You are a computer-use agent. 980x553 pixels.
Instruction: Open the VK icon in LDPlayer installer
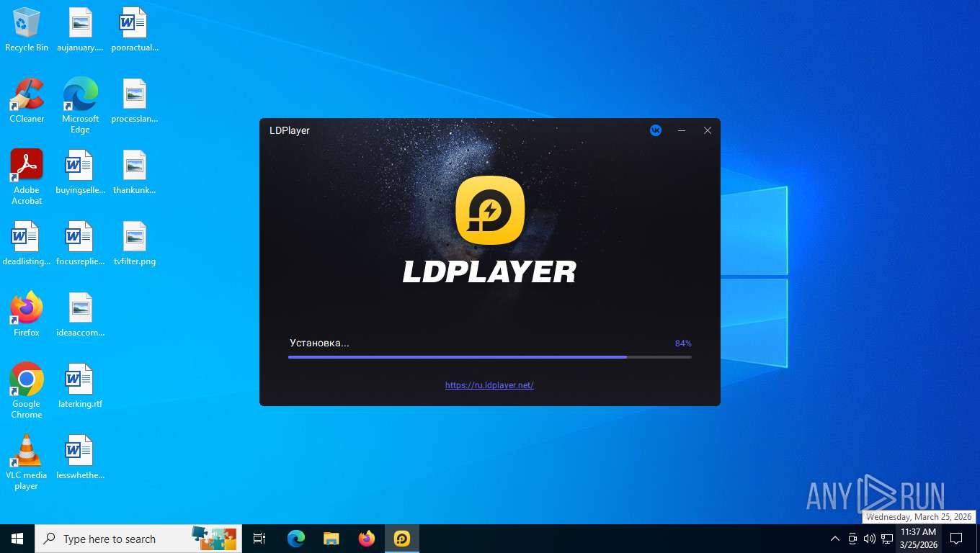point(655,130)
